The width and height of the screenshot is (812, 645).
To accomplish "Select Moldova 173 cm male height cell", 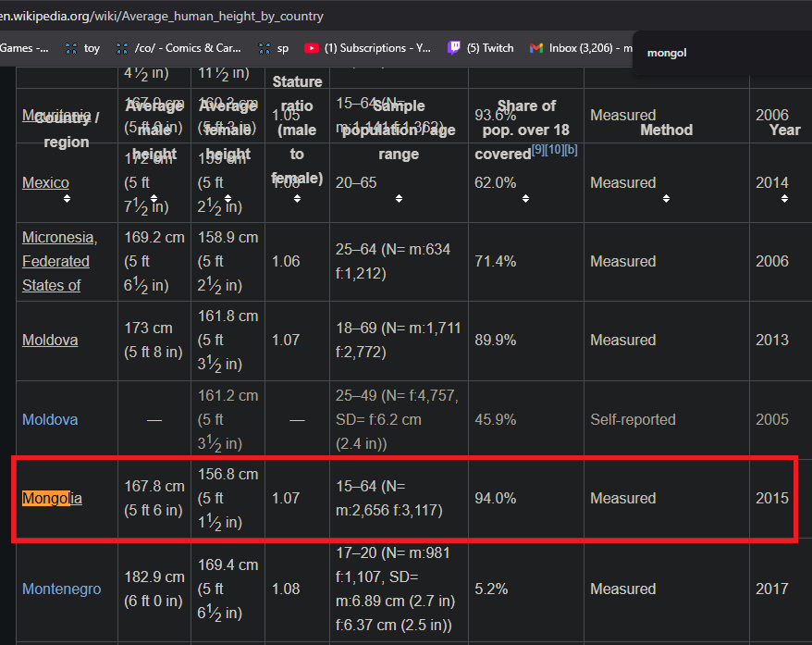I will click(154, 341).
